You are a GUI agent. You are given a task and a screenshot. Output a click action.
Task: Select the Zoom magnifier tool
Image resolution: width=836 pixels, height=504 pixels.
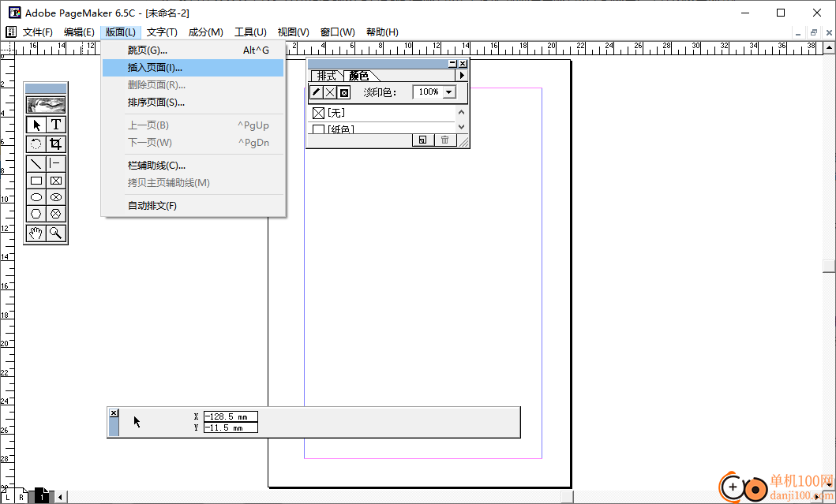point(56,233)
